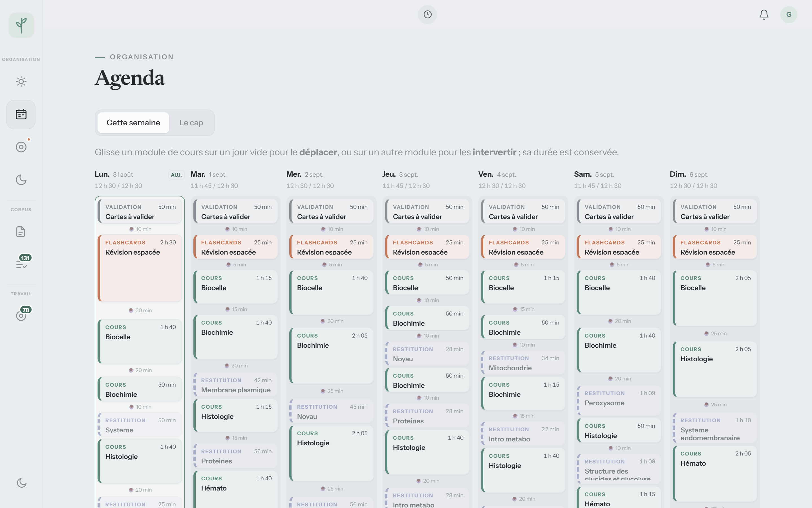Open the checklist icon with badge 131
The width and height of the screenshot is (812, 508).
point(21,264)
